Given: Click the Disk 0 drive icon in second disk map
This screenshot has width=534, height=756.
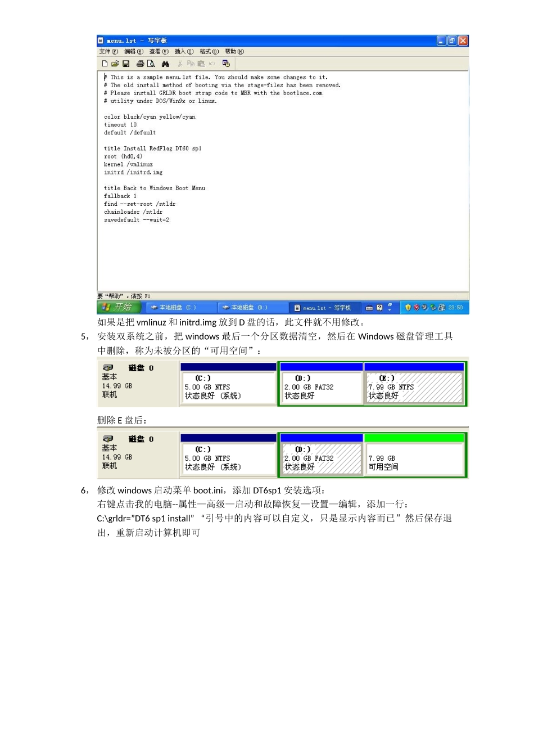Looking at the screenshot, I should click(108, 439).
